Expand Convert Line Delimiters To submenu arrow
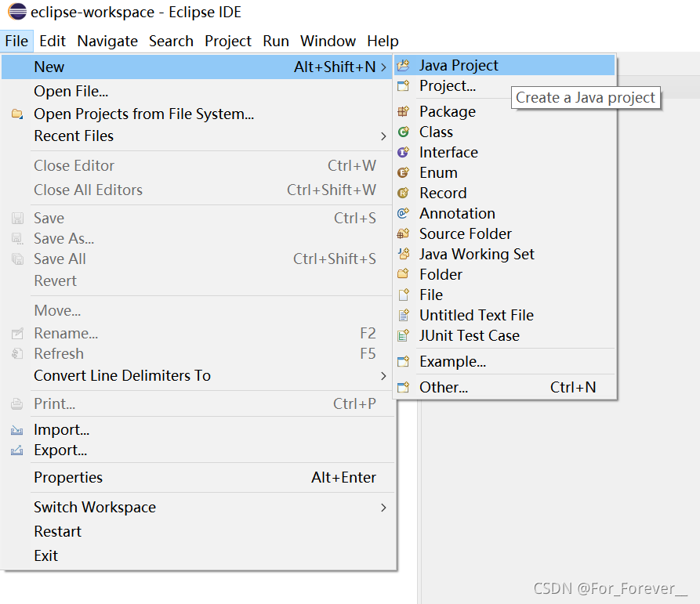700x604 pixels. point(383,376)
